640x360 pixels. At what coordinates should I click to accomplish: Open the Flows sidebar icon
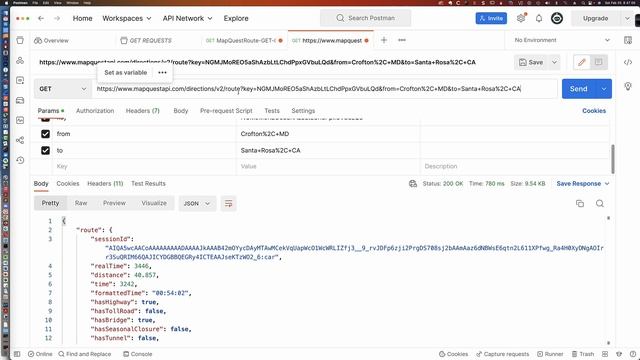(20, 140)
